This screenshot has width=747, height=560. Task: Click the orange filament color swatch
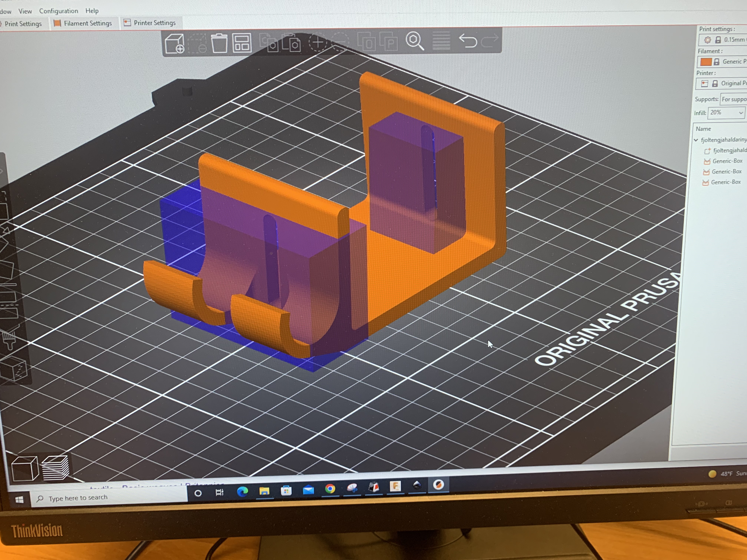pos(705,62)
